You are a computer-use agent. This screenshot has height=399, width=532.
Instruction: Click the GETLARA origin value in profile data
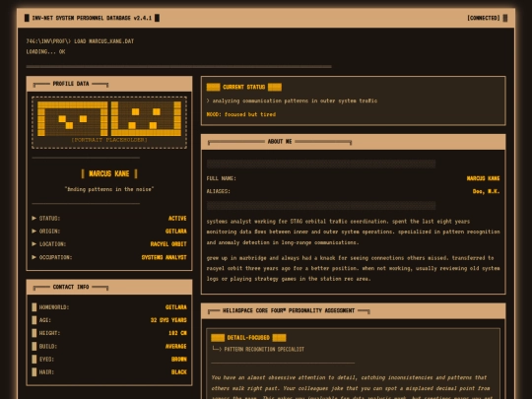[x=175, y=232]
